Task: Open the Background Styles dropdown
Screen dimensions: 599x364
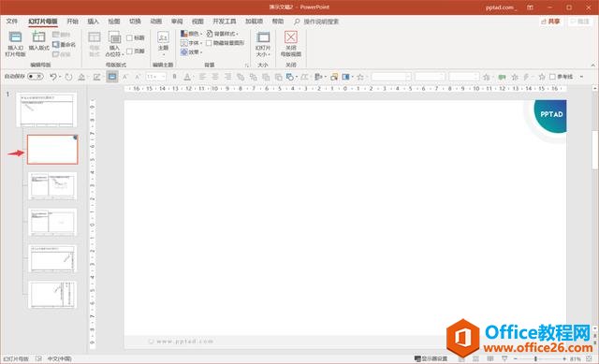Action: click(223, 34)
